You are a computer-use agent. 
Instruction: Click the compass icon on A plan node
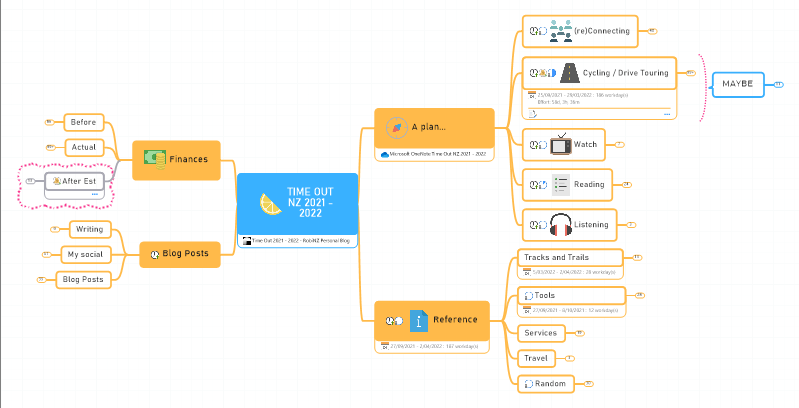pos(396,127)
